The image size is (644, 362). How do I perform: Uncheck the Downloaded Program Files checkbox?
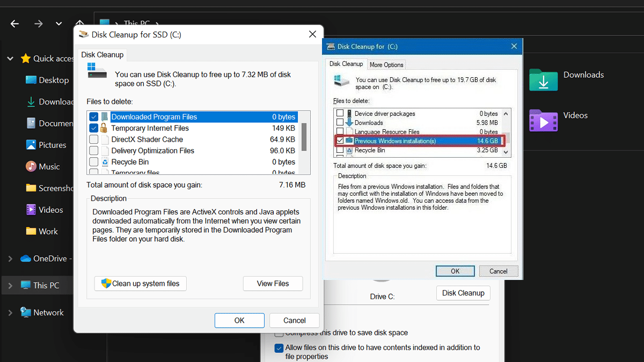point(94,117)
